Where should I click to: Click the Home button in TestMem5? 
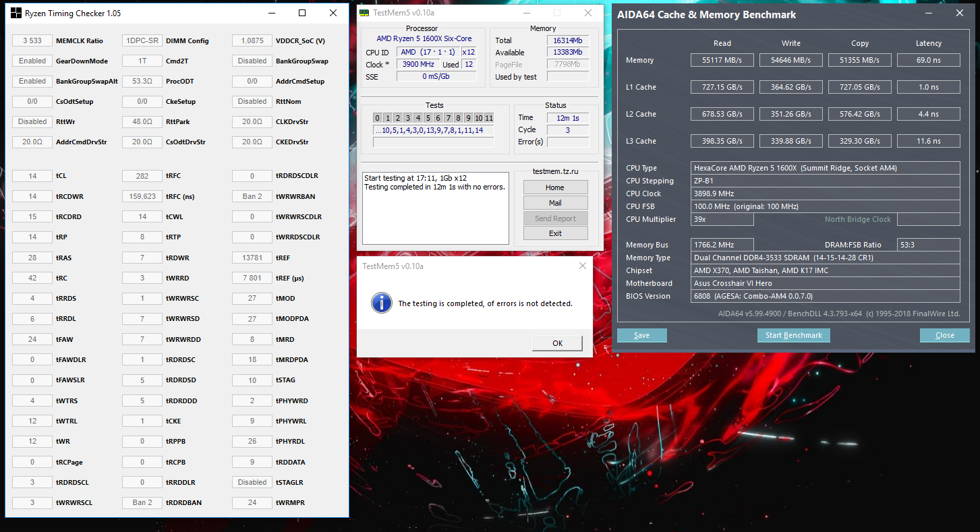[x=555, y=187]
